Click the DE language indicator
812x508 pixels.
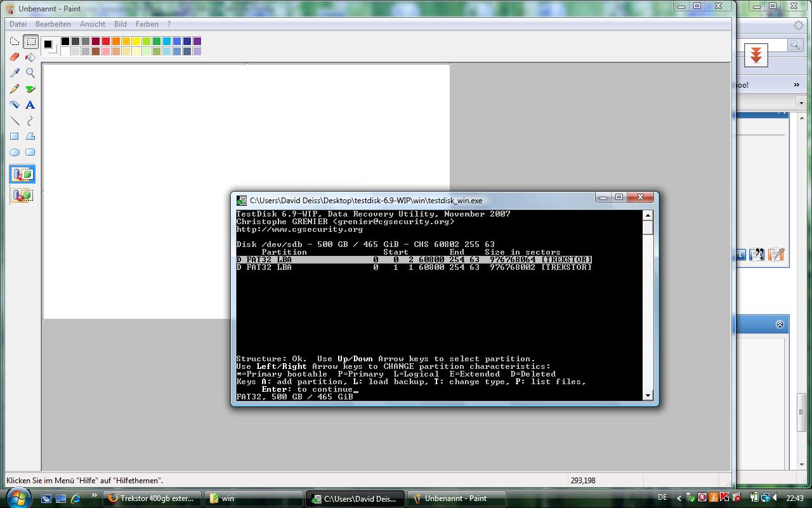(x=662, y=498)
